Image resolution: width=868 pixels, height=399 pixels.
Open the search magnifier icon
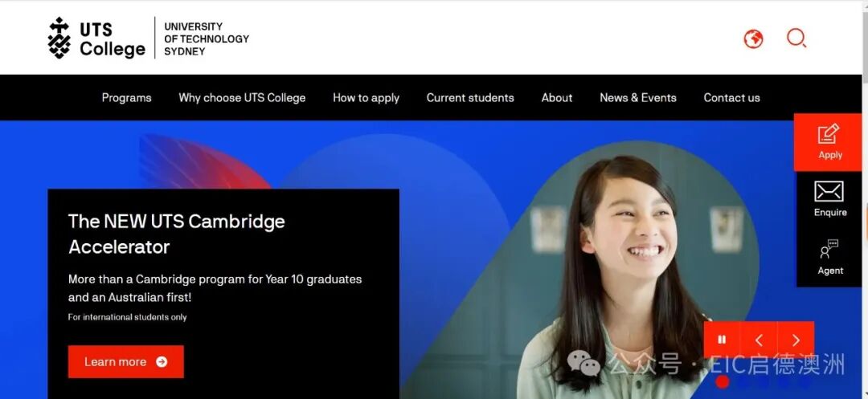tap(796, 38)
